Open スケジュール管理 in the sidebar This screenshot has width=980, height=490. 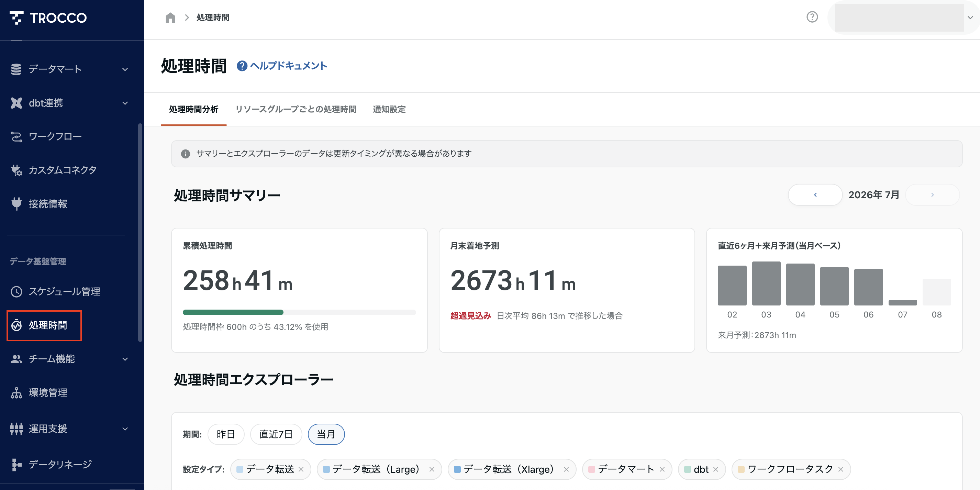pos(64,291)
